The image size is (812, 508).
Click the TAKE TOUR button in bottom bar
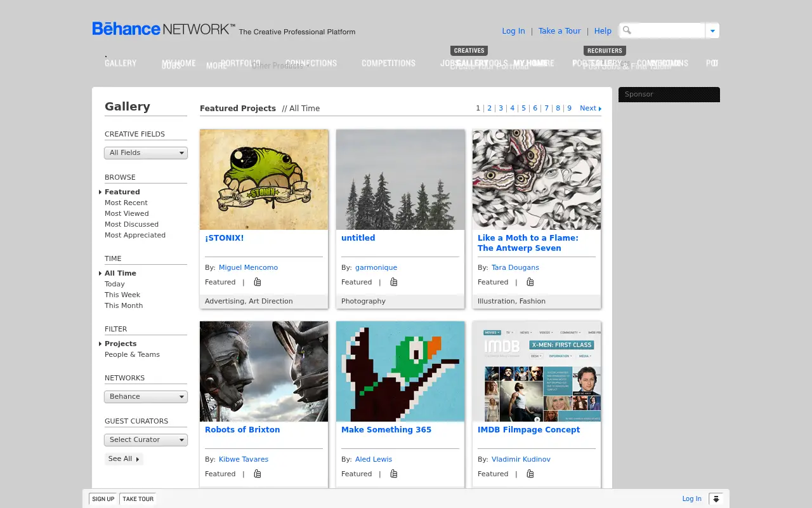138,499
